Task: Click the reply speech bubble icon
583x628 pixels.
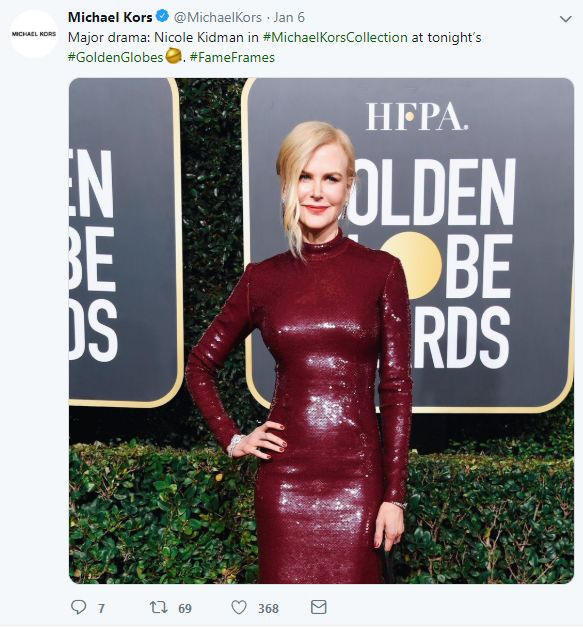Action: click(x=78, y=607)
